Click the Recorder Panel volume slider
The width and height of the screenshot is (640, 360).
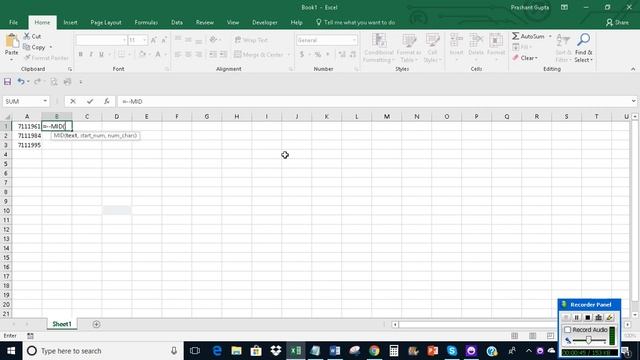588,340
